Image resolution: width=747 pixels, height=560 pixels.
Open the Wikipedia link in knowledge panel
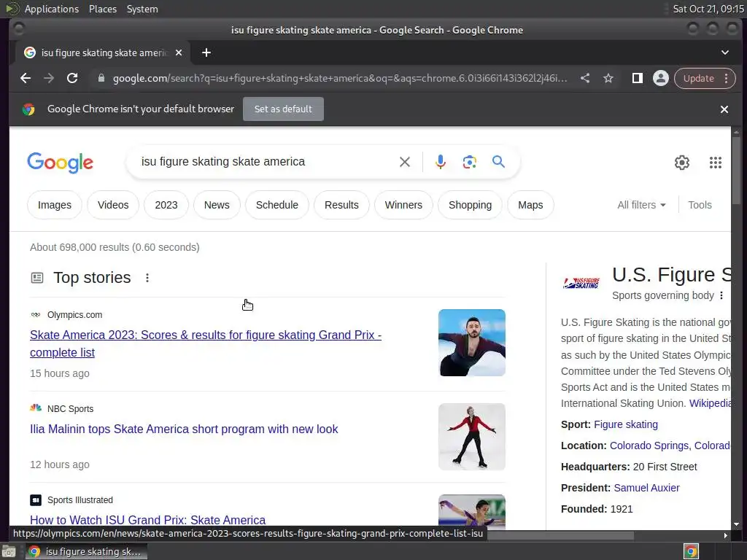coord(710,403)
